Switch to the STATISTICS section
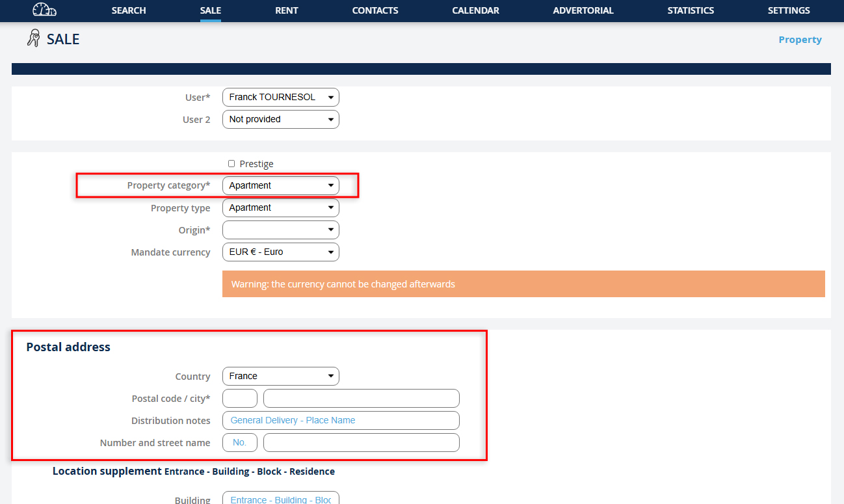Image resolution: width=844 pixels, height=504 pixels. click(691, 10)
